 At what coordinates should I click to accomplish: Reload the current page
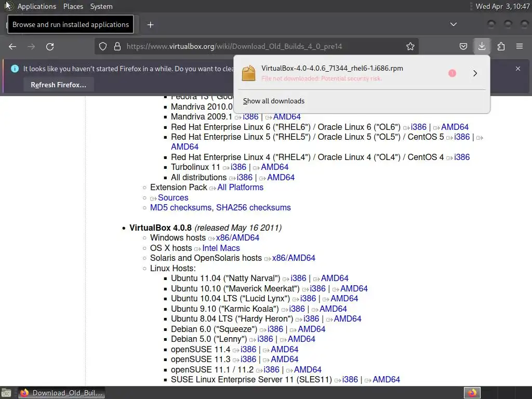[50, 46]
